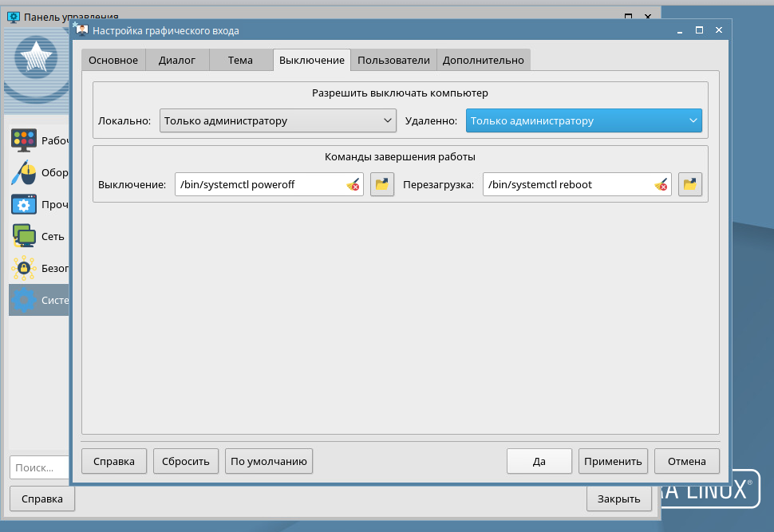The image size is (774, 532).
Task: Open the Пользователи tab
Action: pyautogui.click(x=393, y=60)
